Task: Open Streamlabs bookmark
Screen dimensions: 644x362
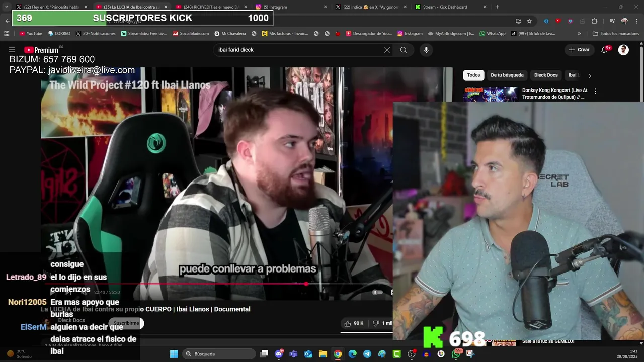Action: (x=144, y=34)
